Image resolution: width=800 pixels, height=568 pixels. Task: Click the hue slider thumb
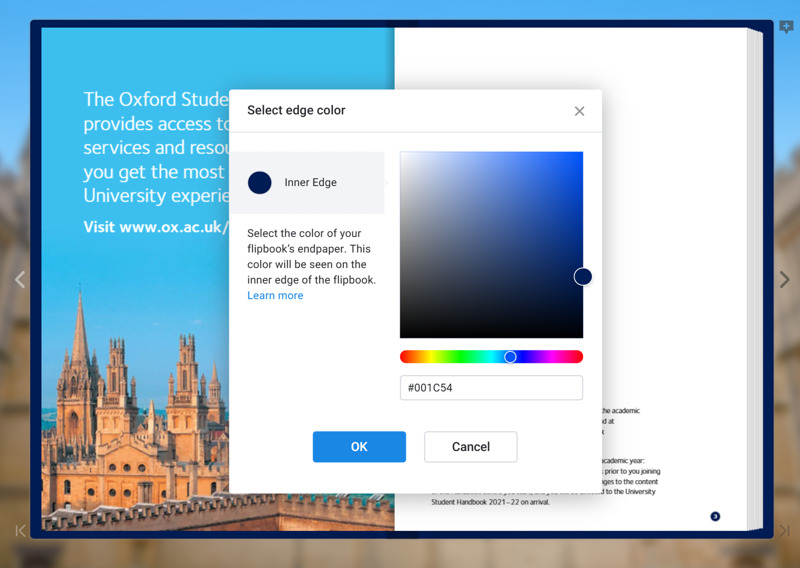coord(510,357)
